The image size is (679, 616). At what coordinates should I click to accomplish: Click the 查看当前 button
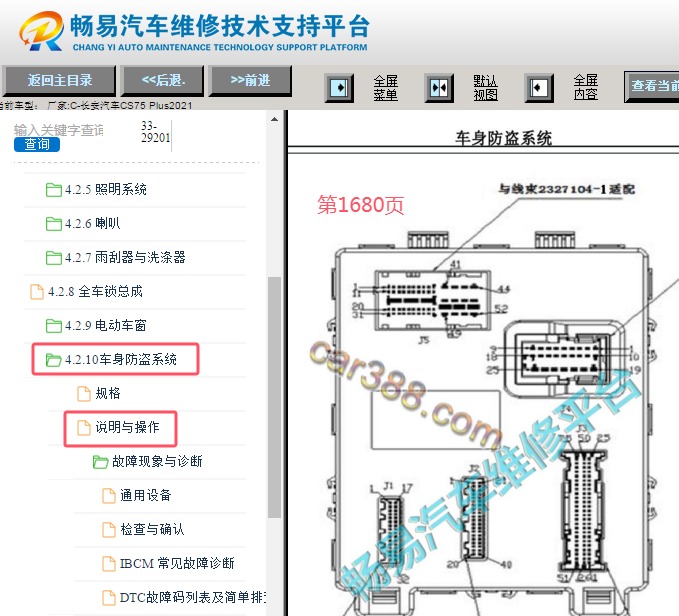click(x=652, y=87)
